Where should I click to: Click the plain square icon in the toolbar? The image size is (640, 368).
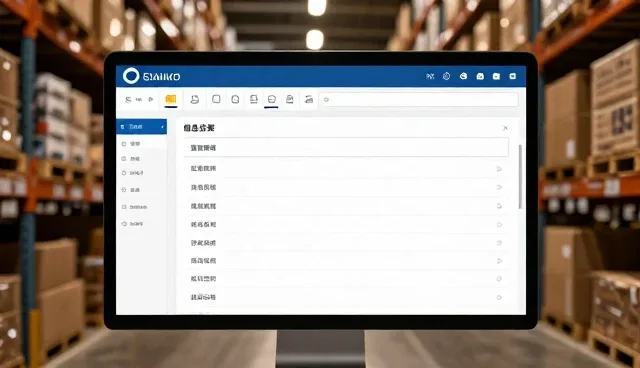click(216, 99)
